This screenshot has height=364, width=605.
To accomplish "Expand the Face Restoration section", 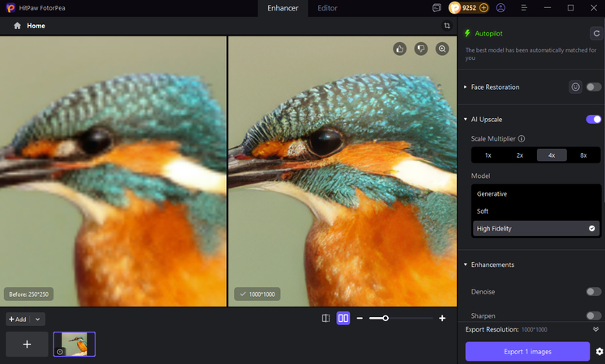I will pyautogui.click(x=466, y=87).
